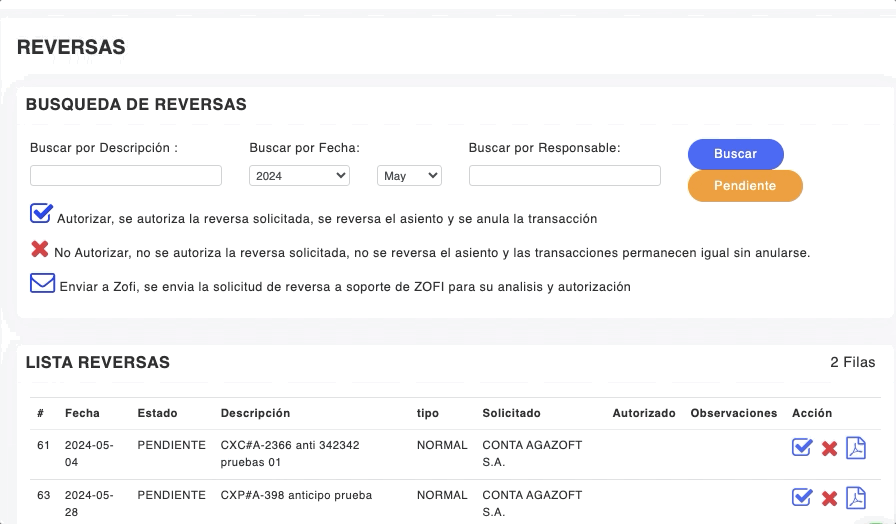Click the Solicitado column header
Image resolution: width=896 pixels, height=524 pixels.
[x=511, y=413]
